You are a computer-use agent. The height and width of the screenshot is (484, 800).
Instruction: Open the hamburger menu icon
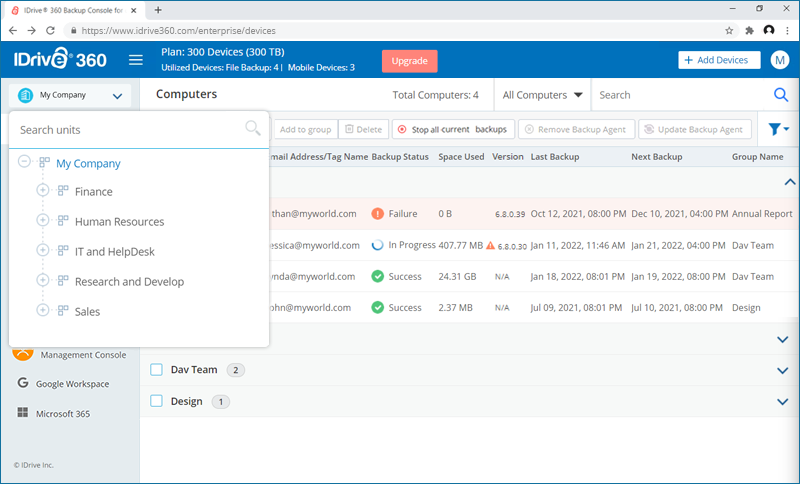pos(135,60)
